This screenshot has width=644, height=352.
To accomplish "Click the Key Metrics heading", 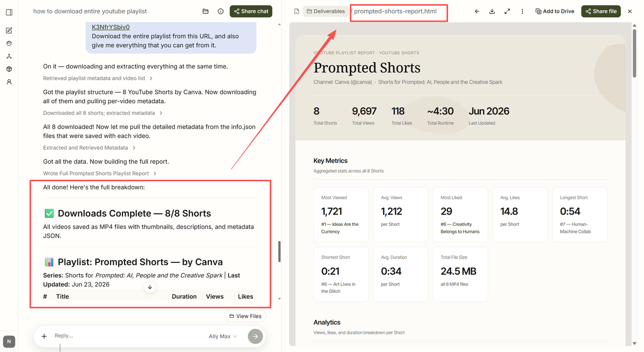I will pyautogui.click(x=331, y=161).
